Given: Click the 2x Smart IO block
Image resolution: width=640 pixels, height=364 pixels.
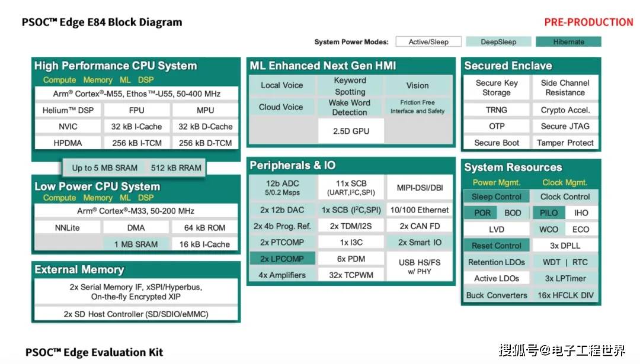Looking at the screenshot, I should (x=420, y=242).
